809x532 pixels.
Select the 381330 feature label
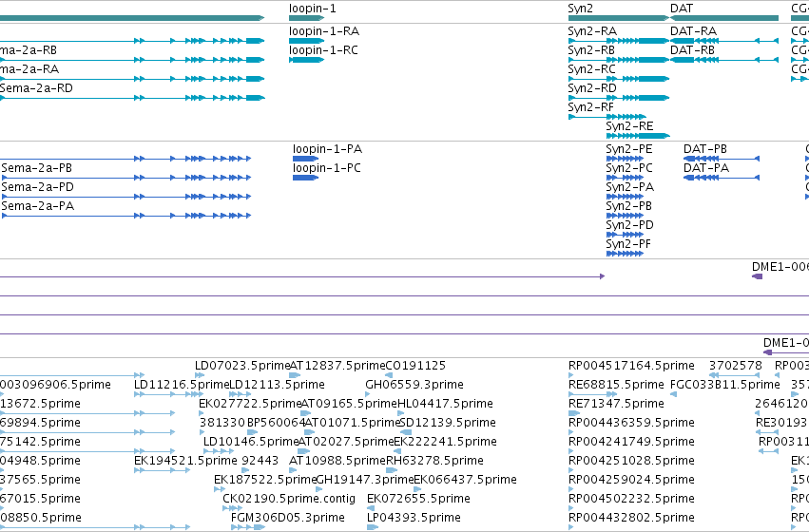[222, 423]
